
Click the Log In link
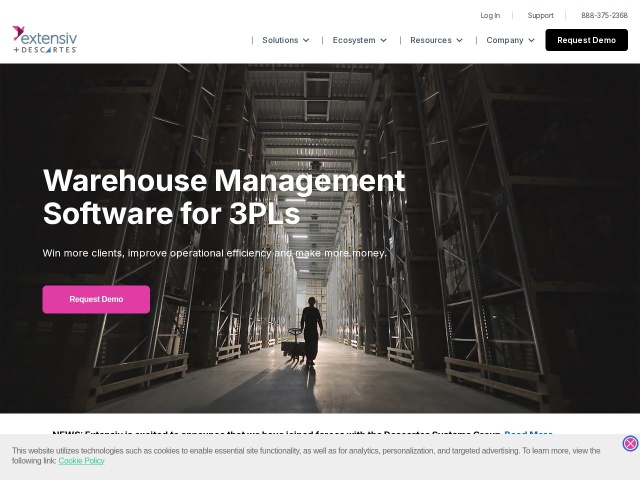[490, 16]
